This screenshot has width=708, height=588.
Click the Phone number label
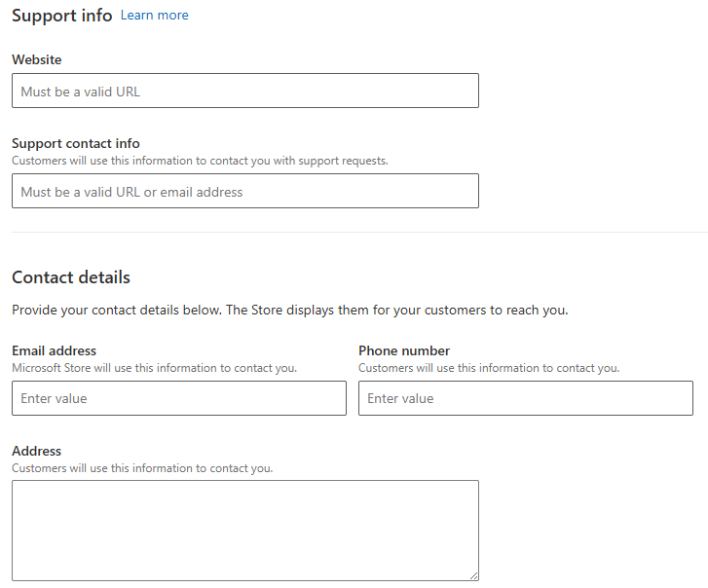pyautogui.click(x=404, y=350)
